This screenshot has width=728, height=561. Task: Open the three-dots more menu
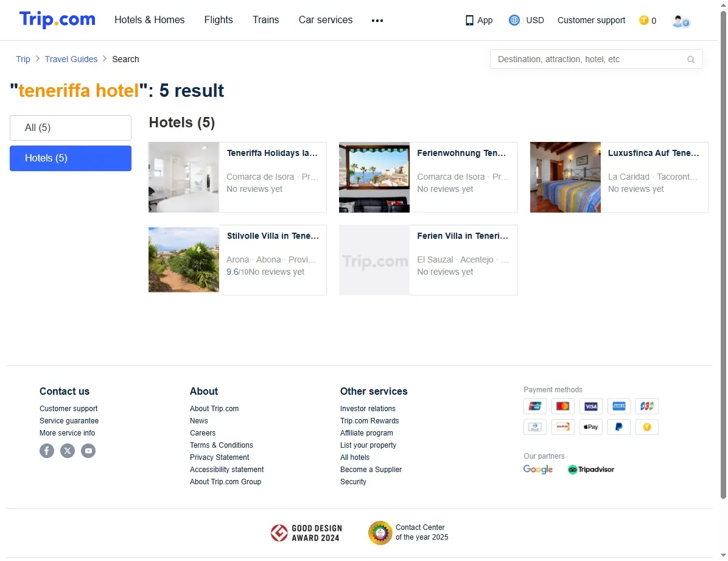[377, 21]
